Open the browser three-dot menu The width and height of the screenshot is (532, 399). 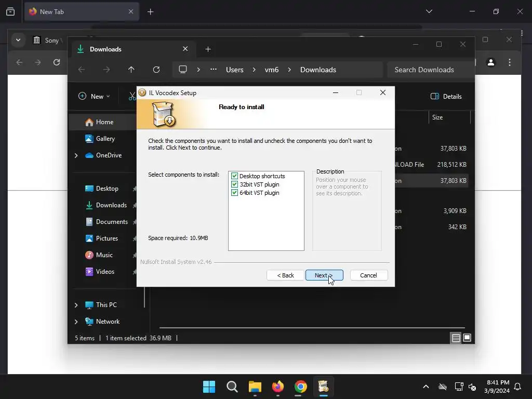[x=509, y=62]
